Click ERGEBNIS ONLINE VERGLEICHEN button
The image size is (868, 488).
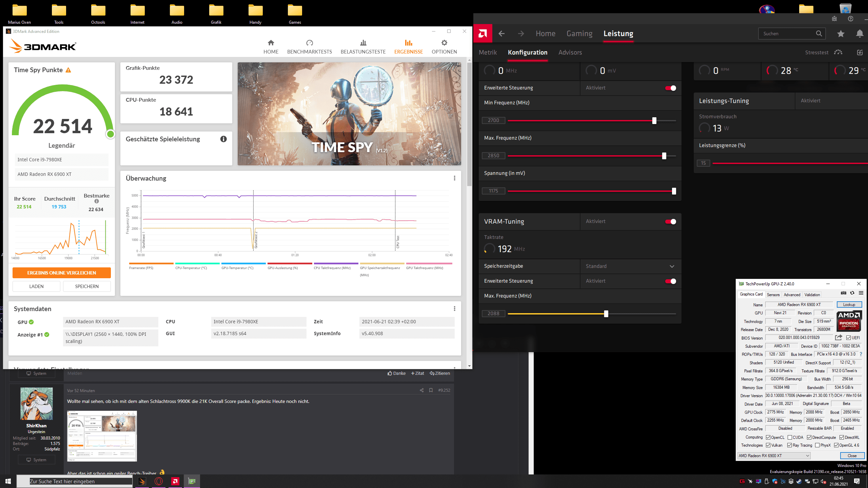(x=61, y=273)
